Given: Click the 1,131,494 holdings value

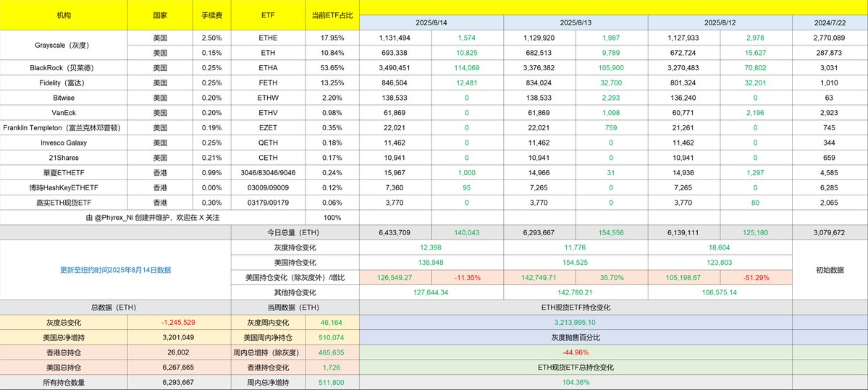Looking at the screenshot, I should (x=395, y=38).
